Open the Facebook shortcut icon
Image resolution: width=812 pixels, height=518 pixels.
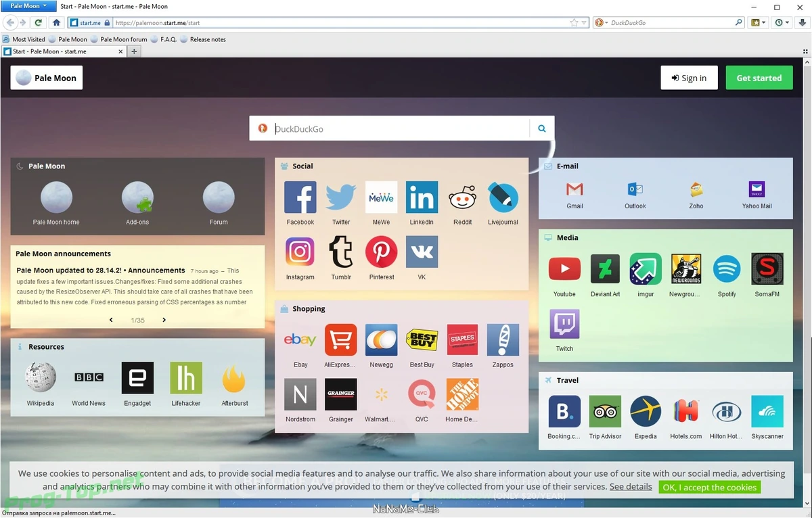point(300,197)
